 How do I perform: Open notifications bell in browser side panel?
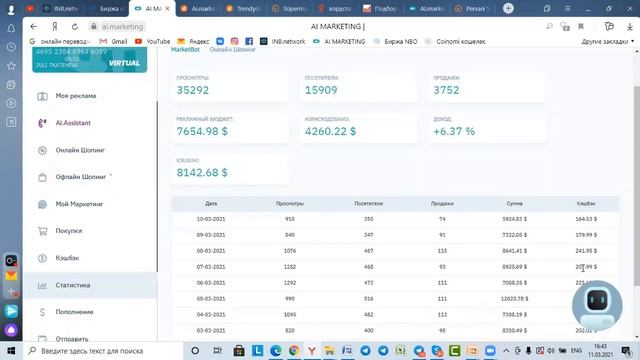[x=11, y=28]
